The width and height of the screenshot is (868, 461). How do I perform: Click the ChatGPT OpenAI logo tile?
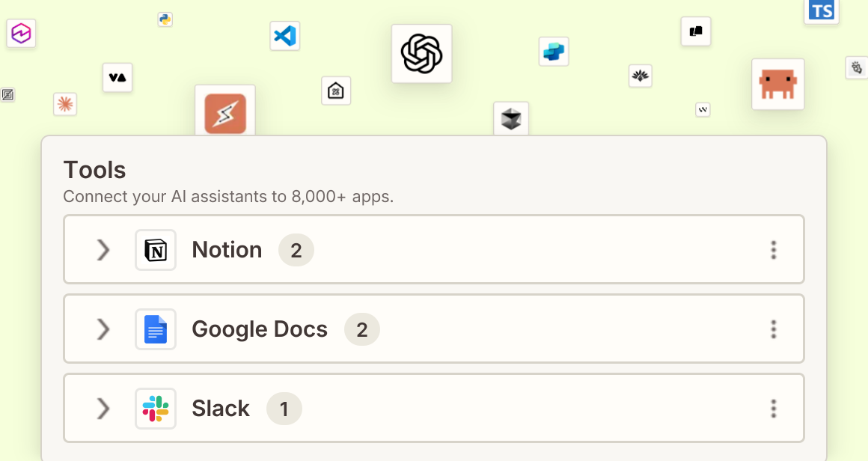[421, 54]
